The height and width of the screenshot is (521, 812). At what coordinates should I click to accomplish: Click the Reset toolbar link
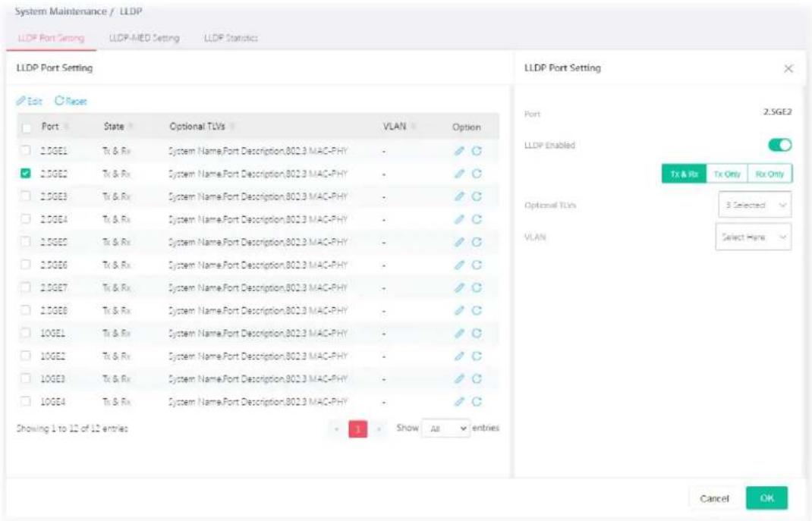point(71,102)
